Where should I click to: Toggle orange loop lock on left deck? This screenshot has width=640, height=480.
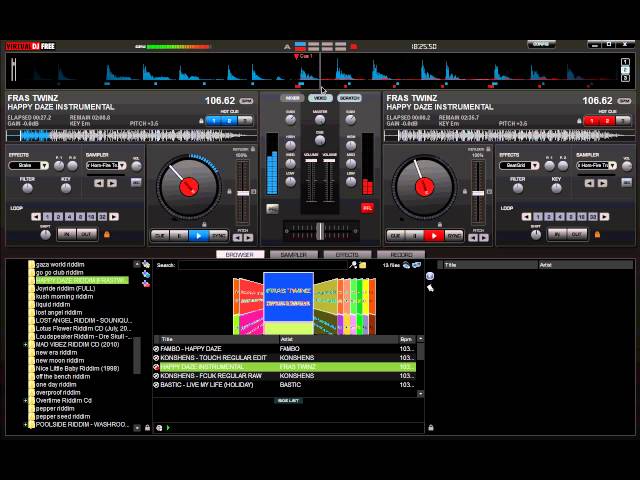(107, 235)
